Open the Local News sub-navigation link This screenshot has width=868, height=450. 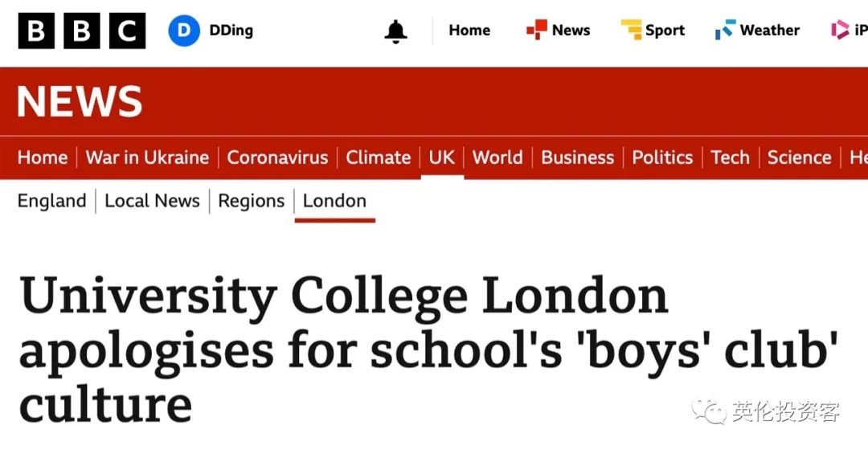tap(152, 201)
